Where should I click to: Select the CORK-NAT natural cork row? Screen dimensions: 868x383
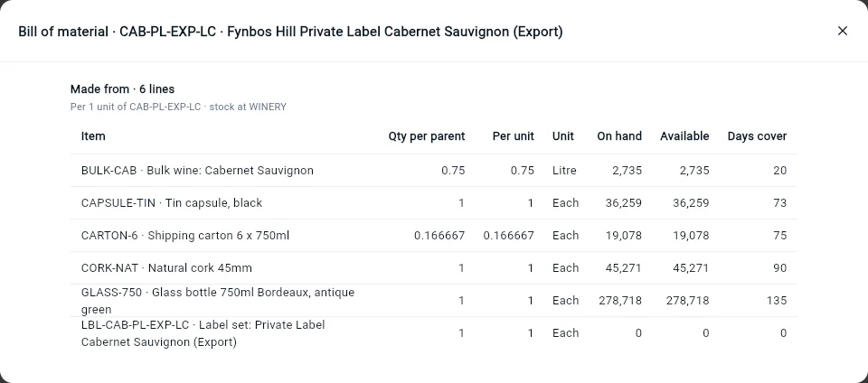point(433,268)
